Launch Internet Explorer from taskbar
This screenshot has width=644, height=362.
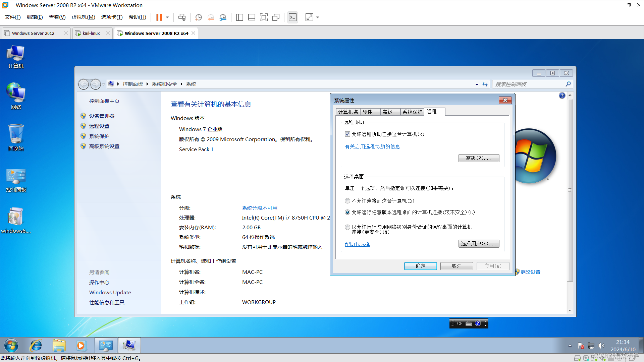[36, 345]
